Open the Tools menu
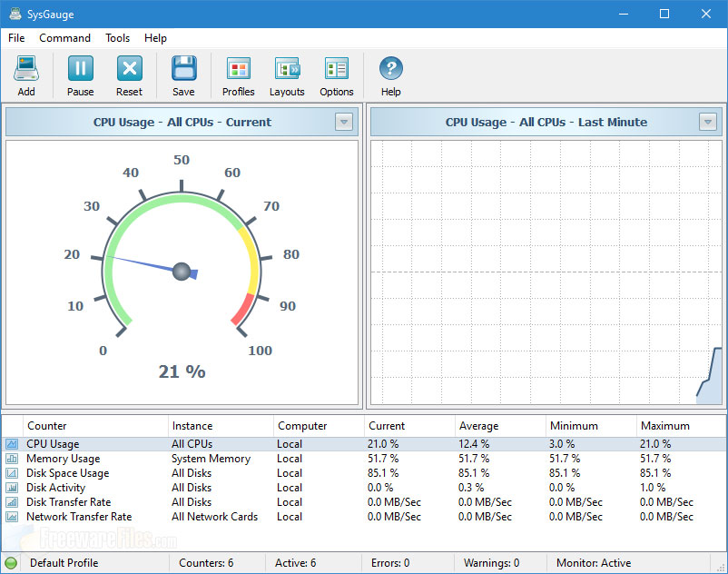Screen dimensions: 728x574 click(x=117, y=38)
